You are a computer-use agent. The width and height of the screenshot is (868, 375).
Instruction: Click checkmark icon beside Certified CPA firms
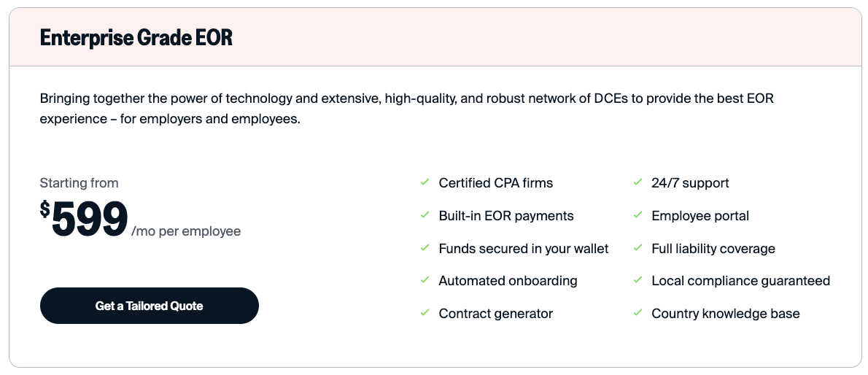425,182
